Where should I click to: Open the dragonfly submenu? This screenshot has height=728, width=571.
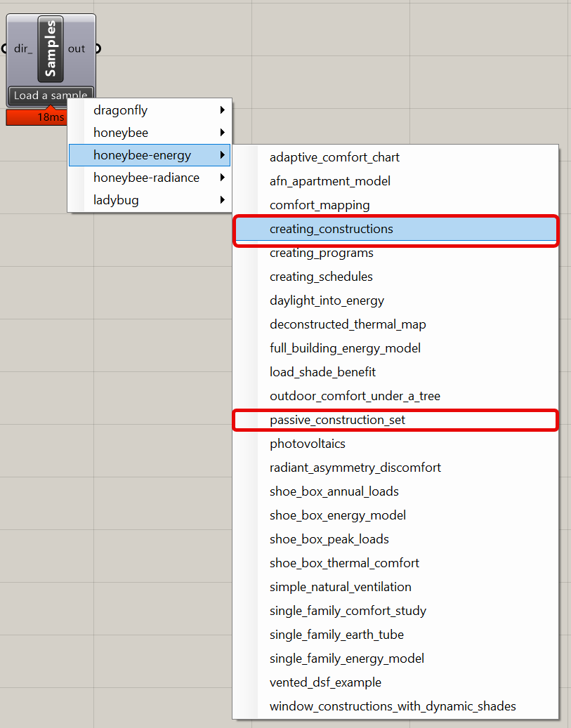pos(150,110)
